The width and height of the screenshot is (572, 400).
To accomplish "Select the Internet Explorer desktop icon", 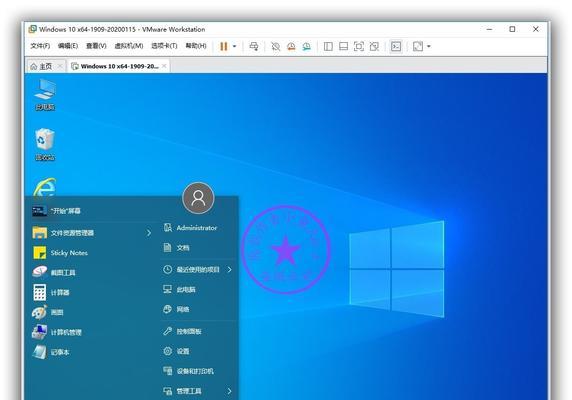I will tap(45, 187).
